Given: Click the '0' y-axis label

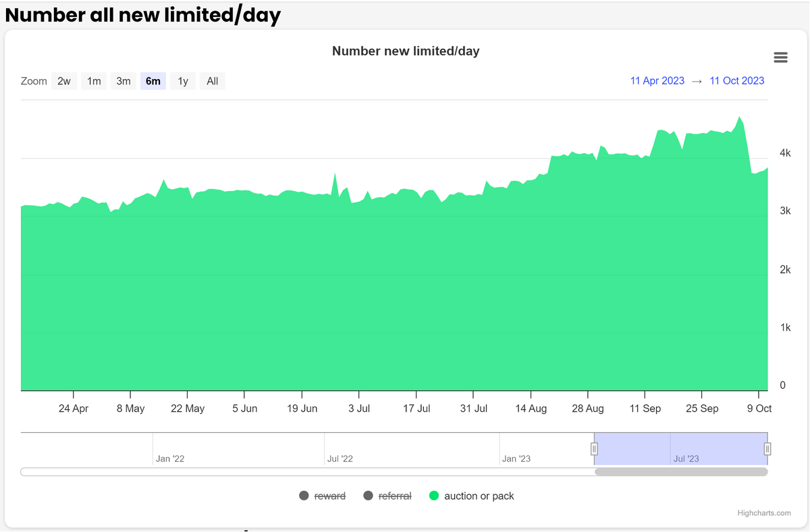Looking at the screenshot, I should [783, 385].
